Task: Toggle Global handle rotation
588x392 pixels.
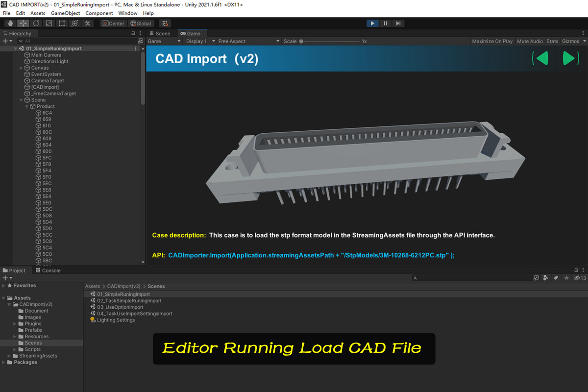Action: coord(141,23)
